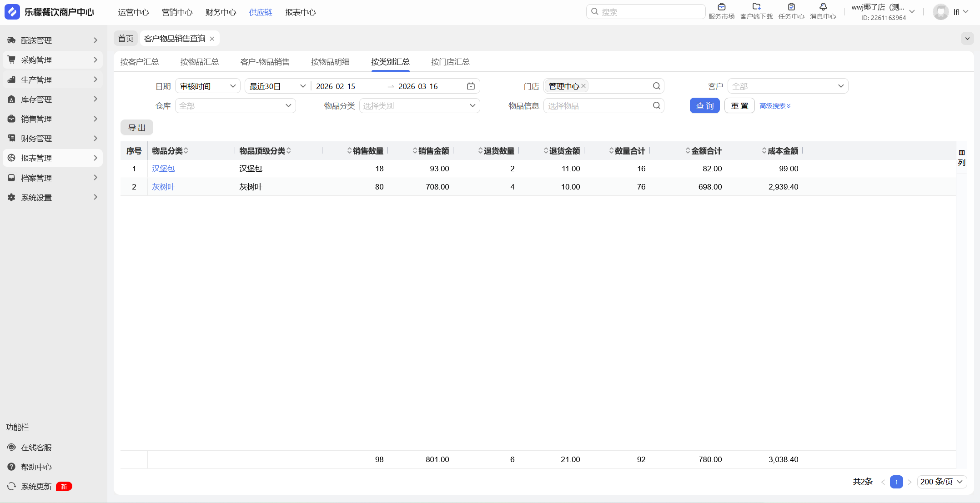Click the 客户端下载 icon
This screenshot has width=980, height=503.
click(756, 7)
